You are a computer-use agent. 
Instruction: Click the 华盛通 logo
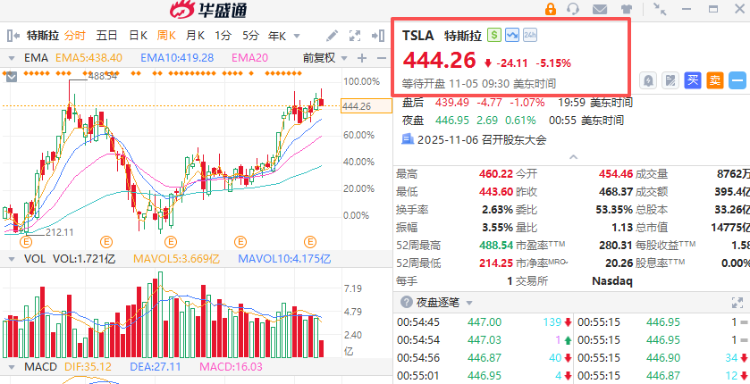208,10
